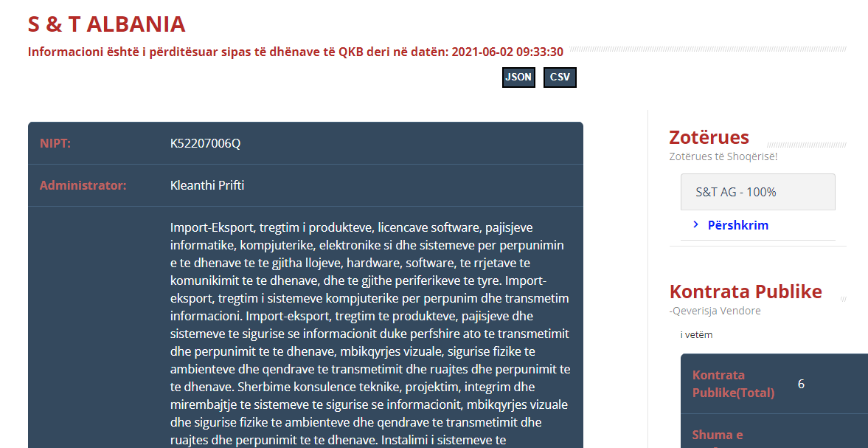Expand Përshkrim using the chevron arrow
This screenshot has width=868, height=448.
coord(696,224)
